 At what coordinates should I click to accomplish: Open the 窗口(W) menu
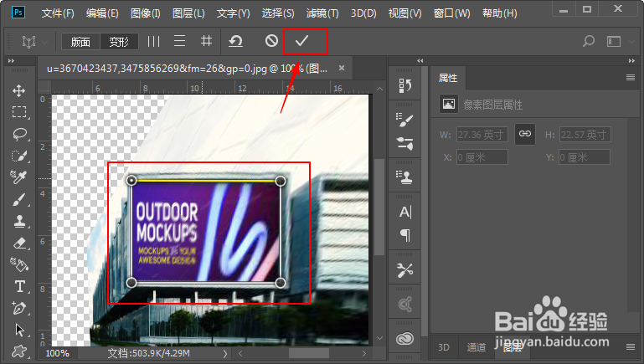click(x=451, y=13)
